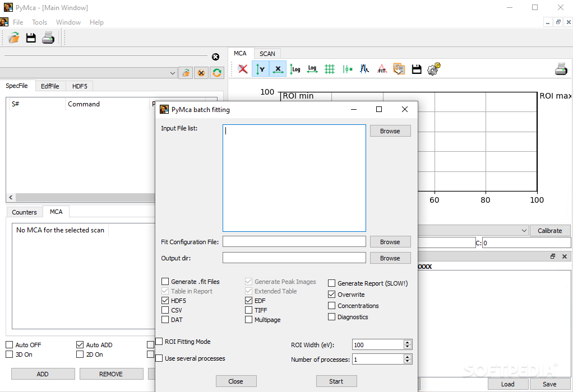Uncheck Auto ADD in main window

80,344
